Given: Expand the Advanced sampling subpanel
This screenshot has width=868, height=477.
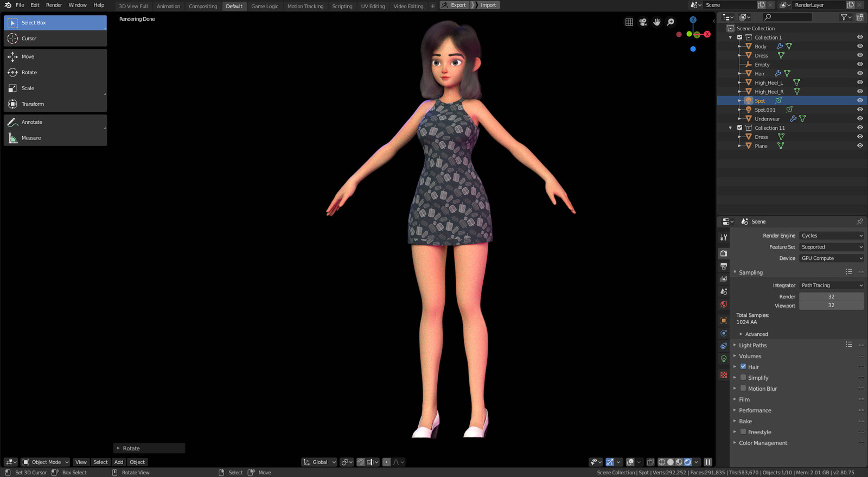Looking at the screenshot, I should pos(756,334).
